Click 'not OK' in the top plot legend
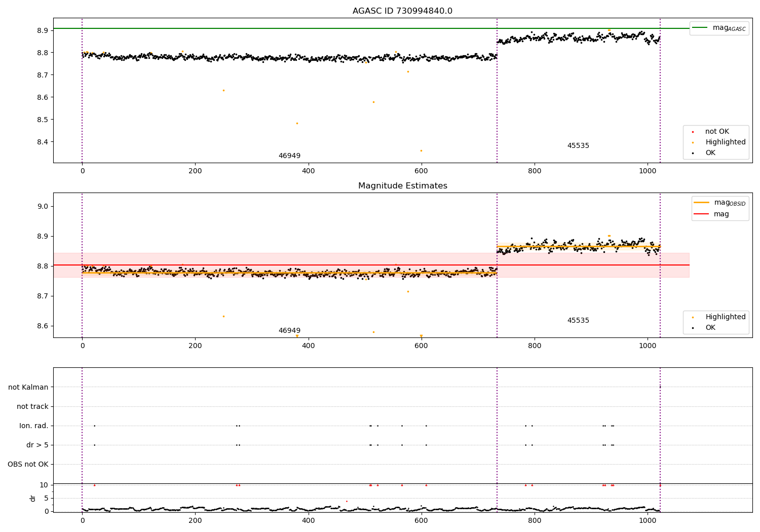This screenshot has width=760, height=532. (x=717, y=132)
